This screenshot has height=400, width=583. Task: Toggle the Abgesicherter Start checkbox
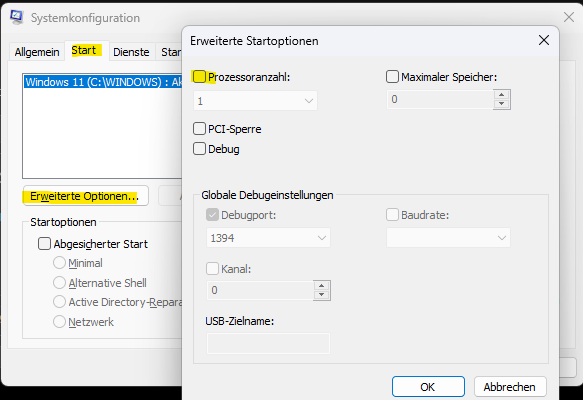coord(44,244)
